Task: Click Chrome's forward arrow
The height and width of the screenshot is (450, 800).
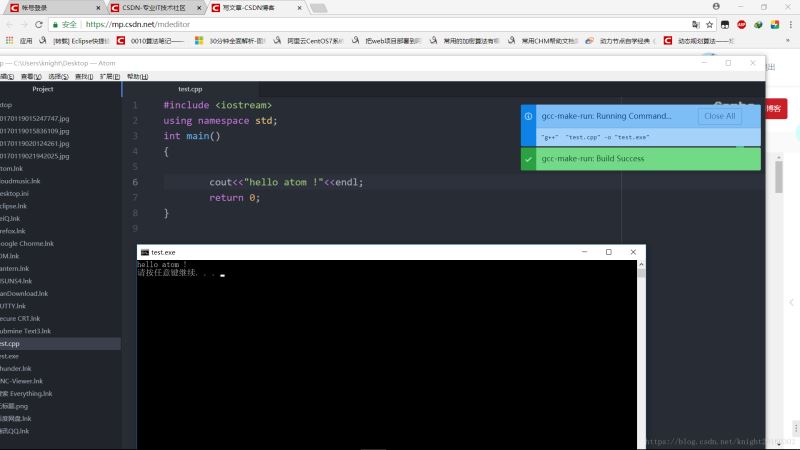Action: [24, 24]
